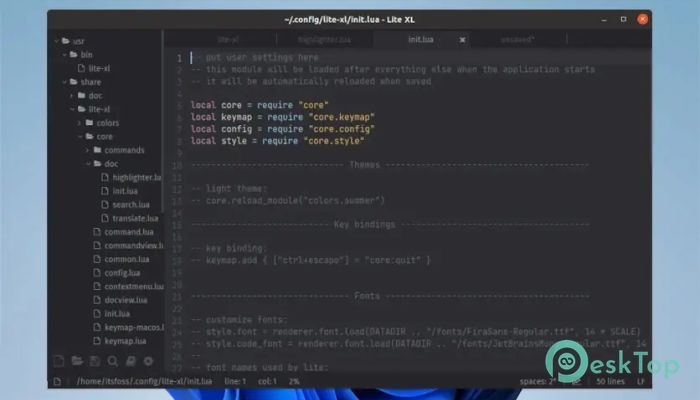
Task: Click the file icon beside docview.lua
Action: 97,300
